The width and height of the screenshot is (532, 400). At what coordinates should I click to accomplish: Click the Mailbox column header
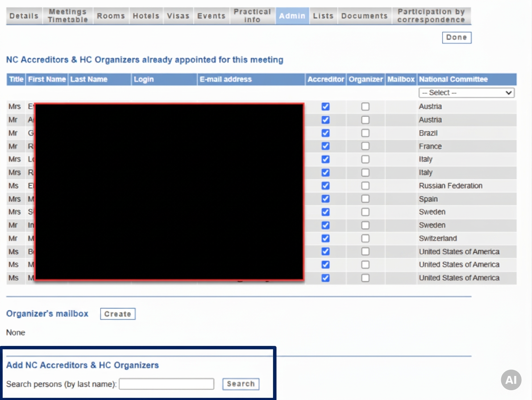tap(401, 79)
